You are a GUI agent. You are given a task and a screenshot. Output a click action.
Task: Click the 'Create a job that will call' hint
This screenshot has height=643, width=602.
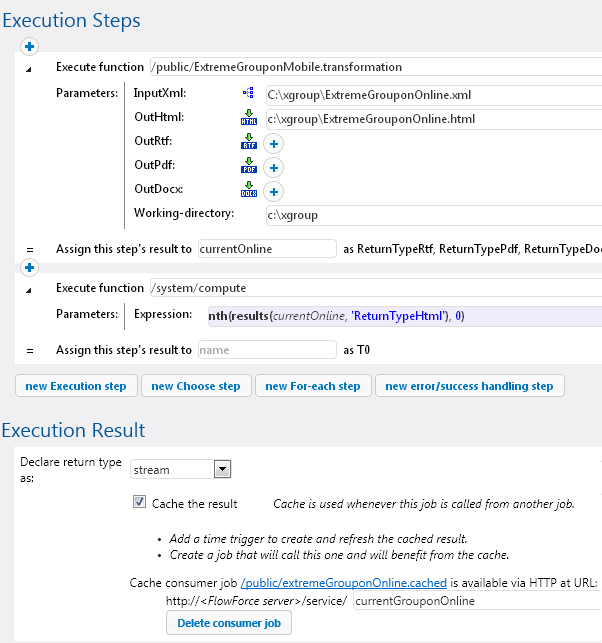coord(339,555)
